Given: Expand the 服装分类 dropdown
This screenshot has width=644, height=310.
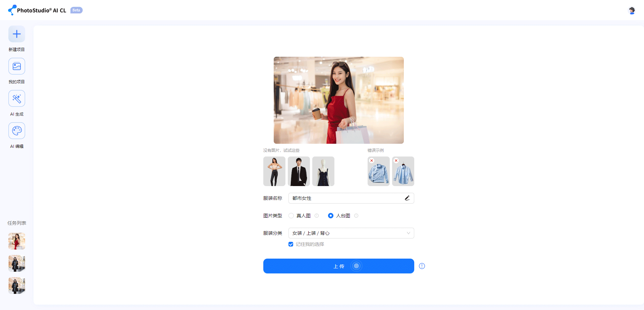Looking at the screenshot, I should click(351, 233).
